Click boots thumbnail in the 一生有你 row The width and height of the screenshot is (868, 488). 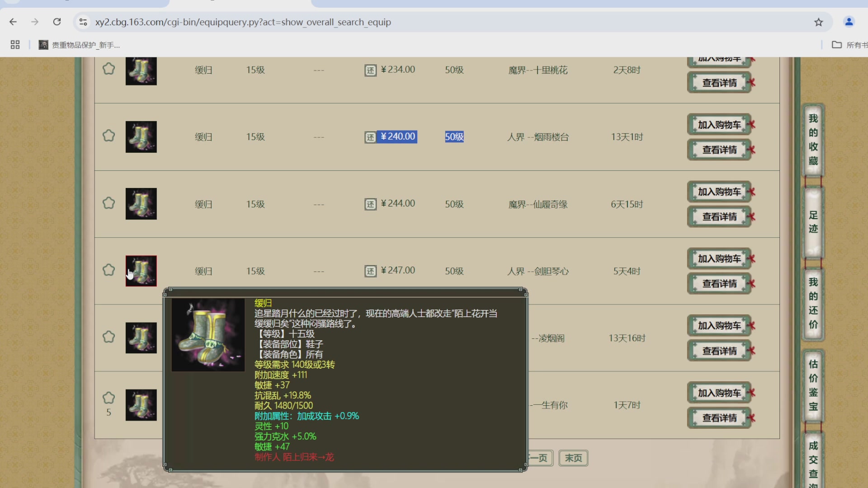click(141, 405)
